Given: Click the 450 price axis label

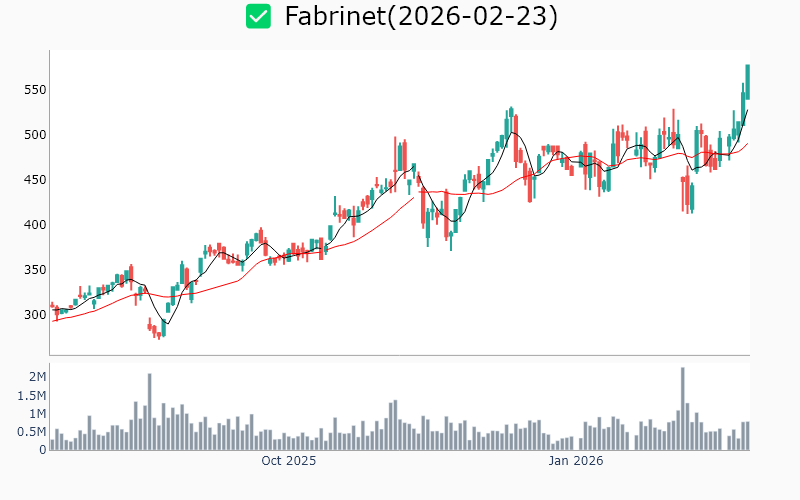Looking at the screenshot, I should coord(36,180).
